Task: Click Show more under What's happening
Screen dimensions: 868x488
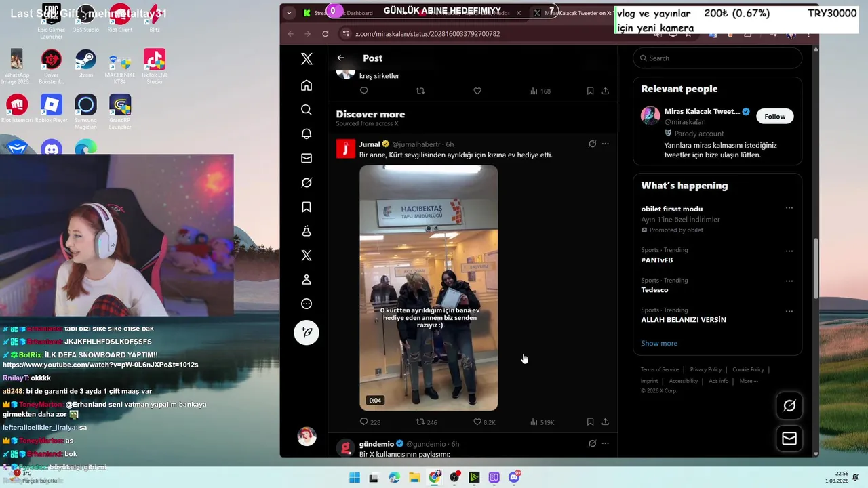Action: point(659,343)
